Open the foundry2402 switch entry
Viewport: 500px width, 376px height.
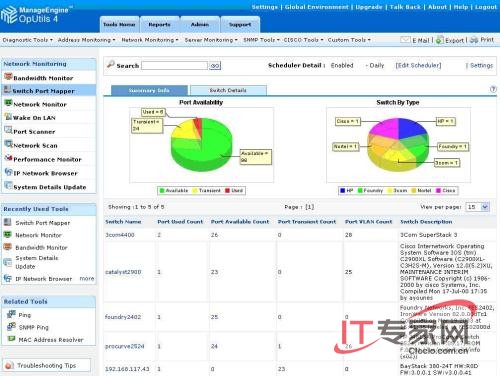[x=123, y=317]
